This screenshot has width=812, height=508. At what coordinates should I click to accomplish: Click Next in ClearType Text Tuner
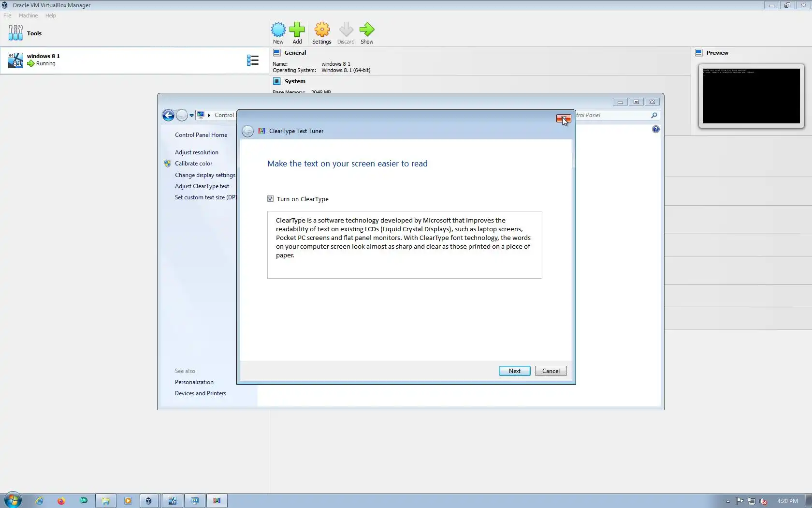pos(515,371)
